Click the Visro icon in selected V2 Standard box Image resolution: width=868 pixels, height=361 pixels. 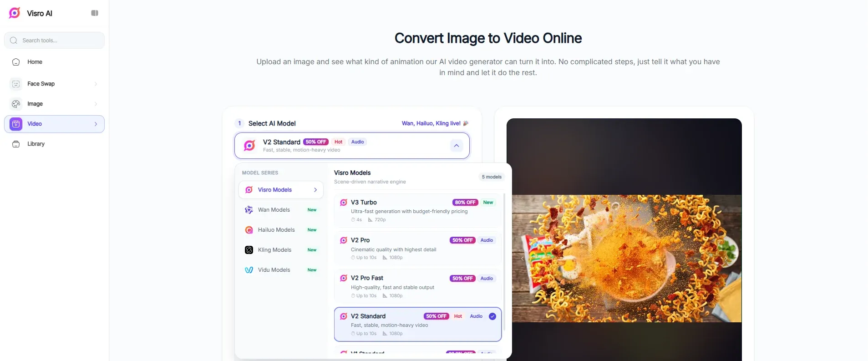pos(249,146)
